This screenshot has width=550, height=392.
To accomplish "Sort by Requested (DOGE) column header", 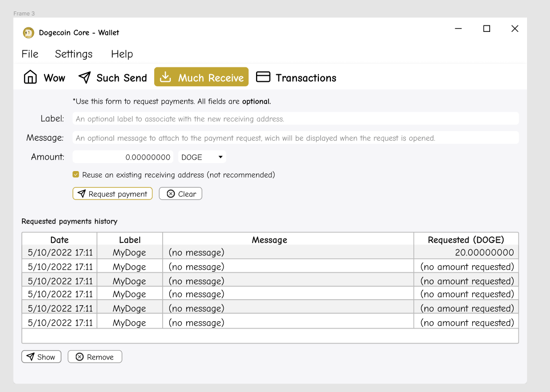I will pyautogui.click(x=466, y=239).
